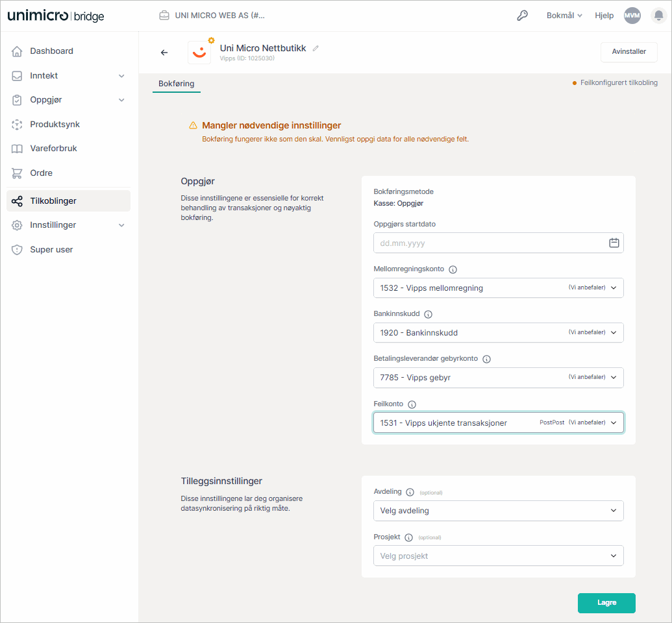Click Kasse: Oppgjør method text
This screenshot has width=672, height=623.
pyautogui.click(x=399, y=204)
